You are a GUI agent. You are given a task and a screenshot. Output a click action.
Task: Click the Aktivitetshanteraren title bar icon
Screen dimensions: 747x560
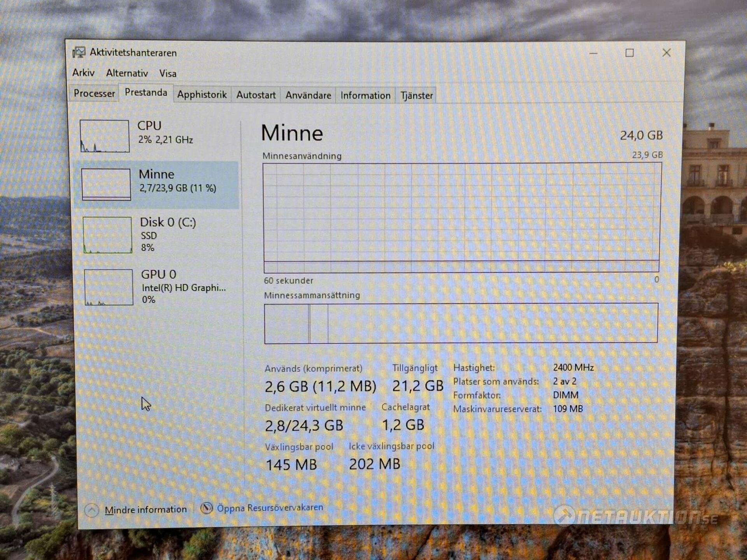tap(79, 52)
